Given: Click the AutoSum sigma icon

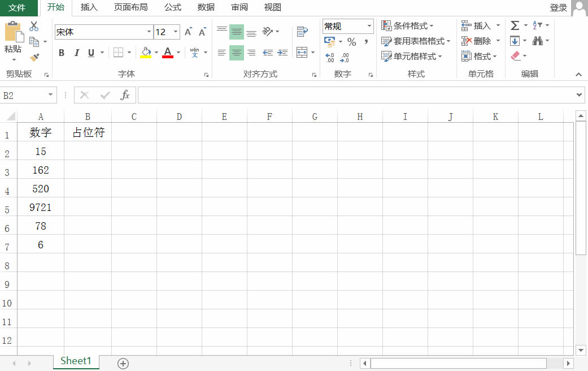Looking at the screenshot, I should coord(515,25).
